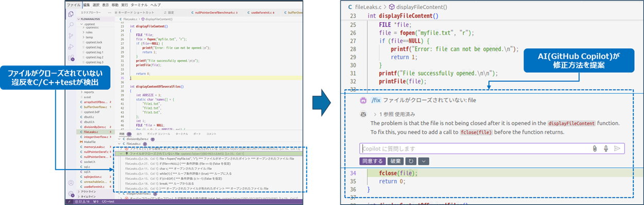Click the send arrow icon in Copilot input
The width and height of the screenshot is (644, 205).
tap(617, 148)
